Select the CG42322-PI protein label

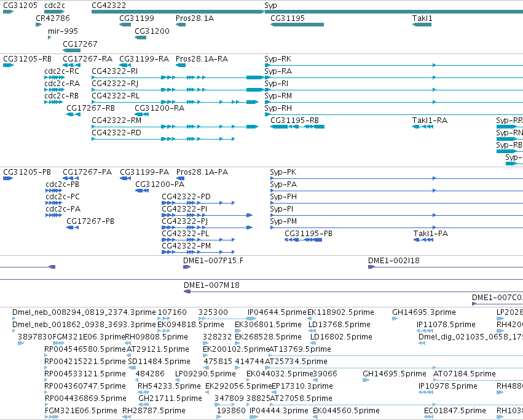coord(184,209)
